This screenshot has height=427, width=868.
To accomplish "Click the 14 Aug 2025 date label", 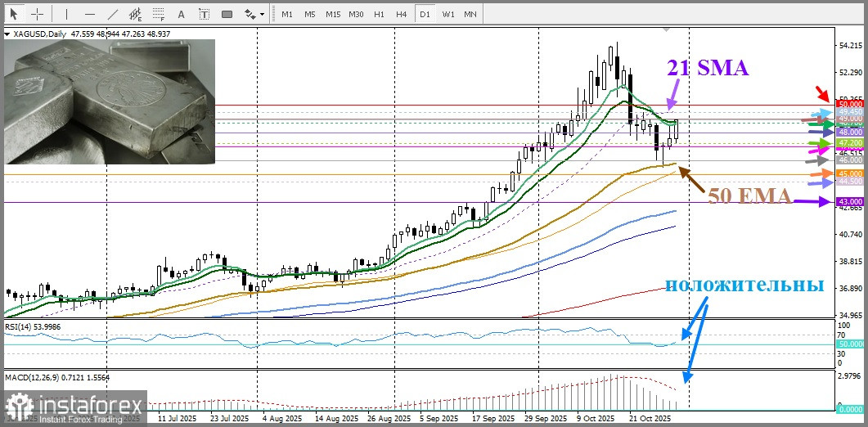I will coord(335,419).
